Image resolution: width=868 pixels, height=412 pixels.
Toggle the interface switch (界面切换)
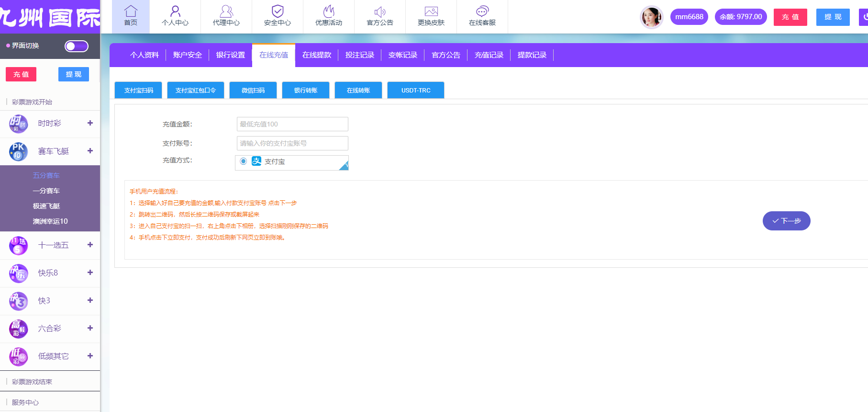(77, 46)
